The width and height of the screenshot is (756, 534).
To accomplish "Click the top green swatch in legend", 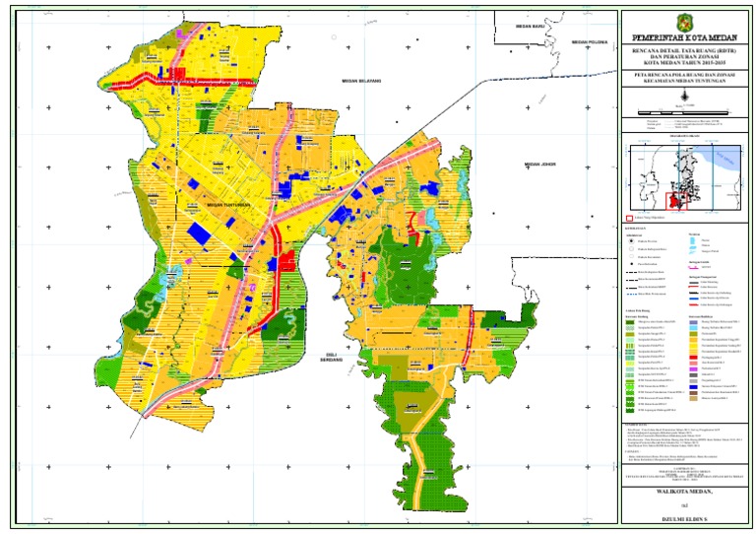I will tap(631, 322).
